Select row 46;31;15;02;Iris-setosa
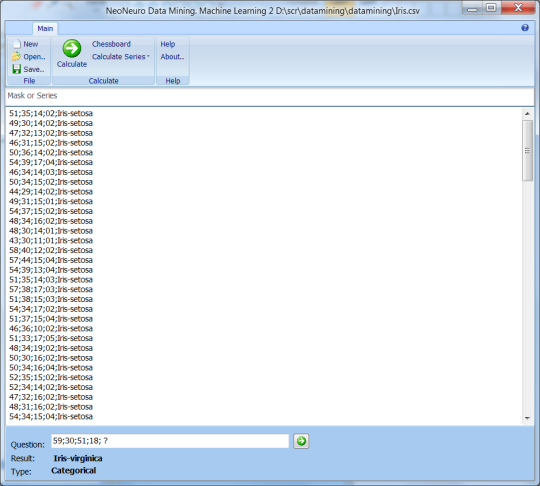The width and height of the screenshot is (540, 486). [51, 143]
